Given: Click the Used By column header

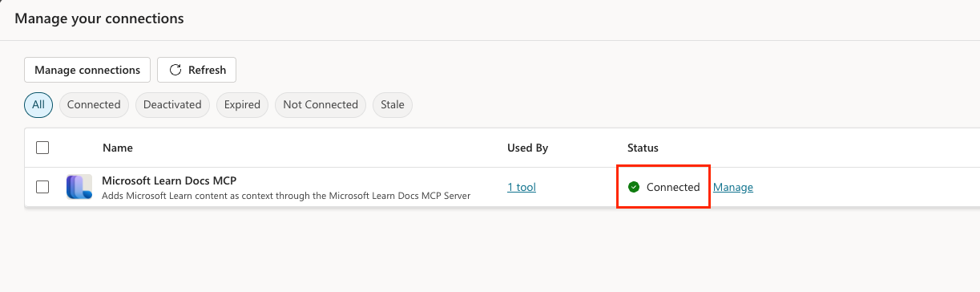Looking at the screenshot, I should [527, 148].
